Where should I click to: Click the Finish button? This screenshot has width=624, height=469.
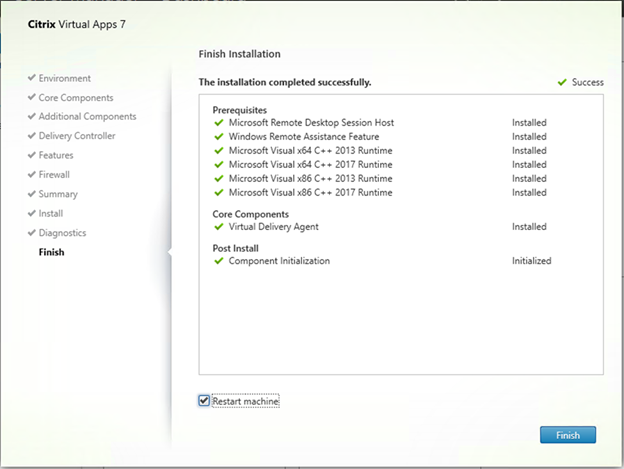coord(567,435)
